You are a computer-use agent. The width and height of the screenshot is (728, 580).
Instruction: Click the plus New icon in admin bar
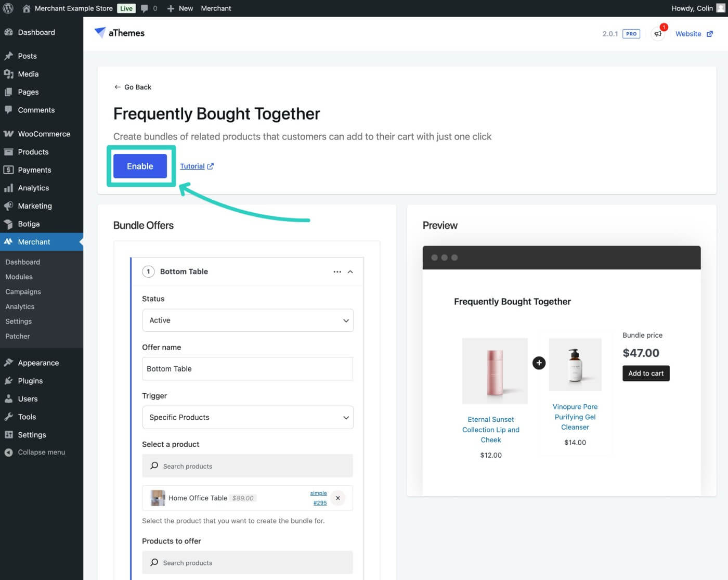tap(171, 8)
